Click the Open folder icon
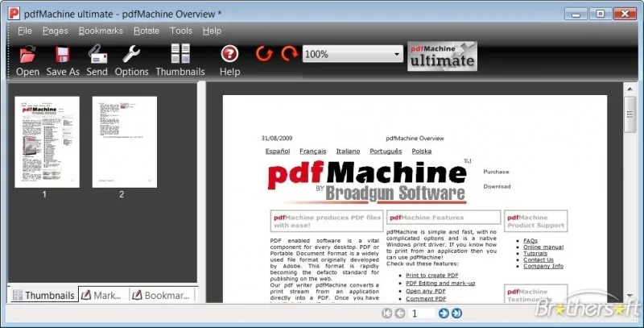Image resolution: width=644 pixels, height=328 pixels. pos(27,55)
